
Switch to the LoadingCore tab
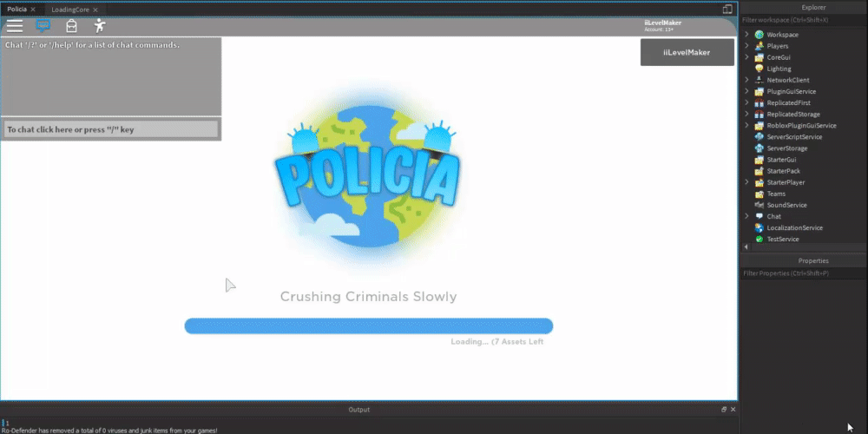pos(70,10)
